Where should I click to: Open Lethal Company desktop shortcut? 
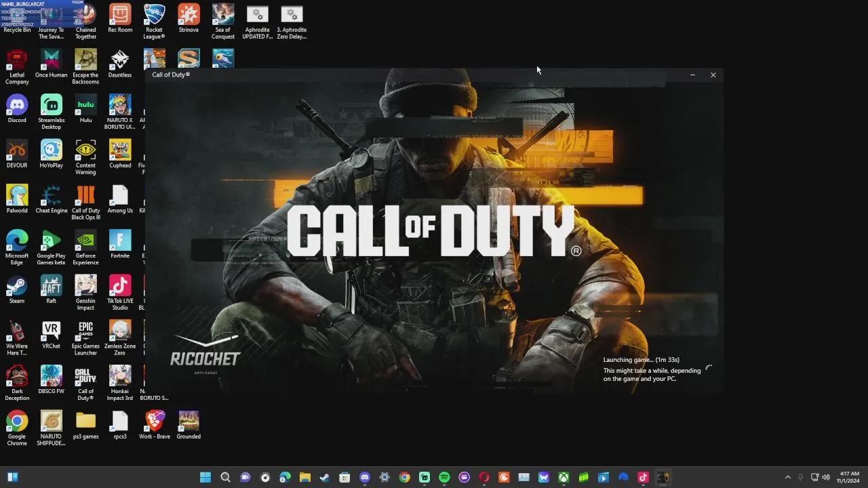(x=17, y=66)
